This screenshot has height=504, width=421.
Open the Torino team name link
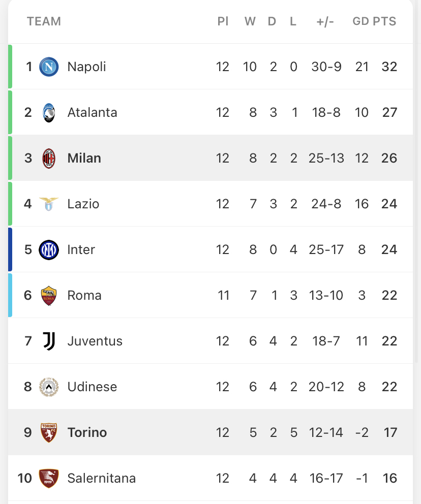[87, 432]
